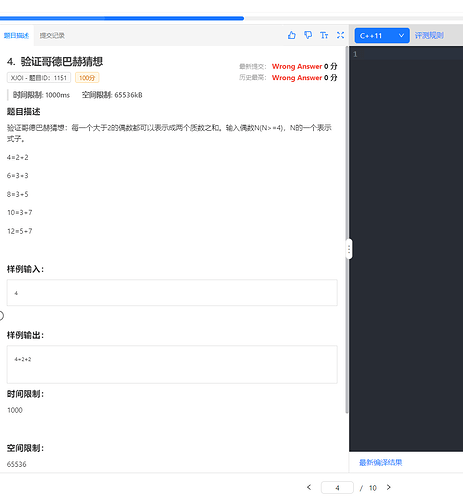Click the 100分 score badge
The image size is (463, 500).
pos(87,78)
